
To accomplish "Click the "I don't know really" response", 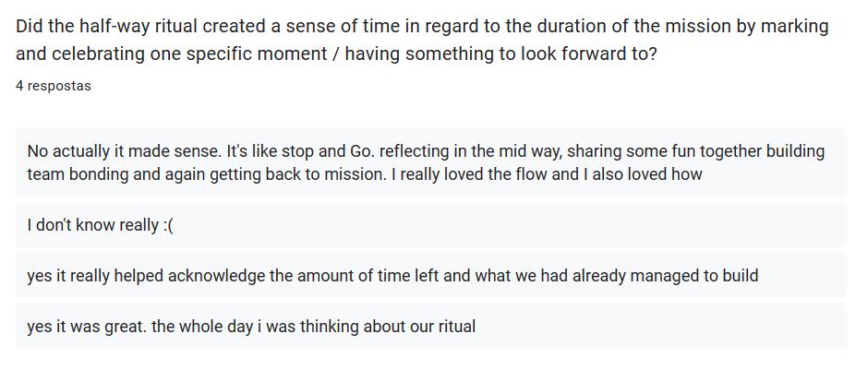I will point(100,225).
